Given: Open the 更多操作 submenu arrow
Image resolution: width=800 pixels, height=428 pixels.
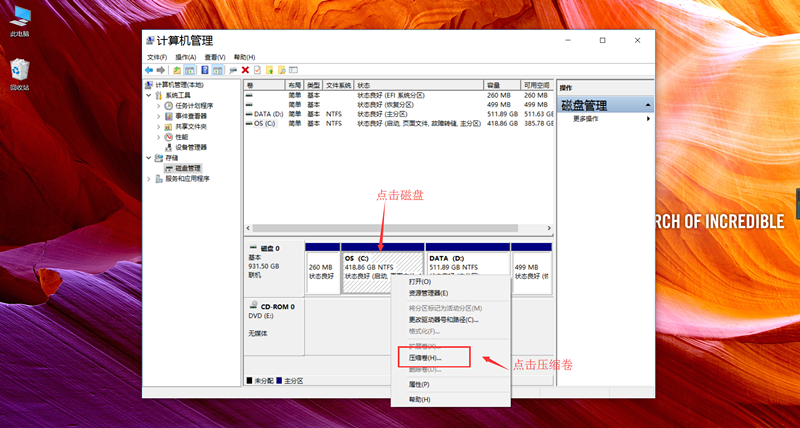Looking at the screenshot, I should (648, 118).
